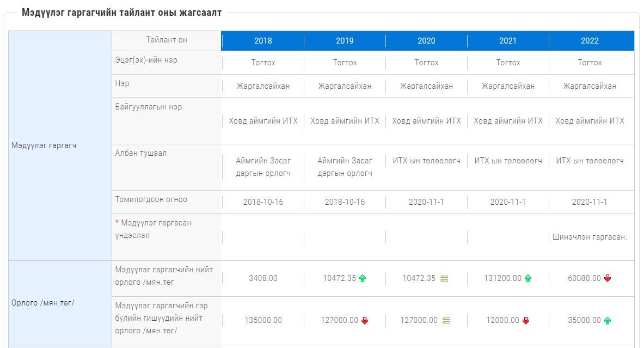
Task: Click green up arrow next to 35000.00
Action: coord(608,320)
